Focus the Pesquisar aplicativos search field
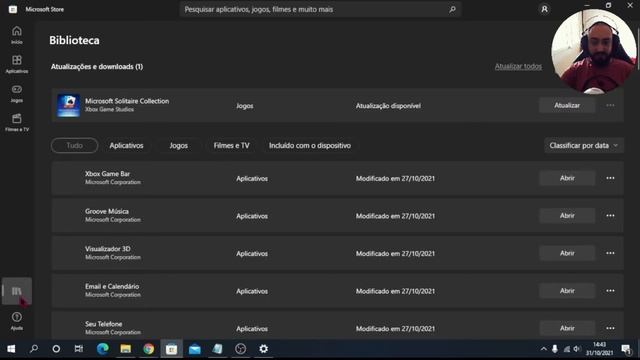The width and height of the screenshot is (640, 360). pyautogui.click(x=320, y=9)
